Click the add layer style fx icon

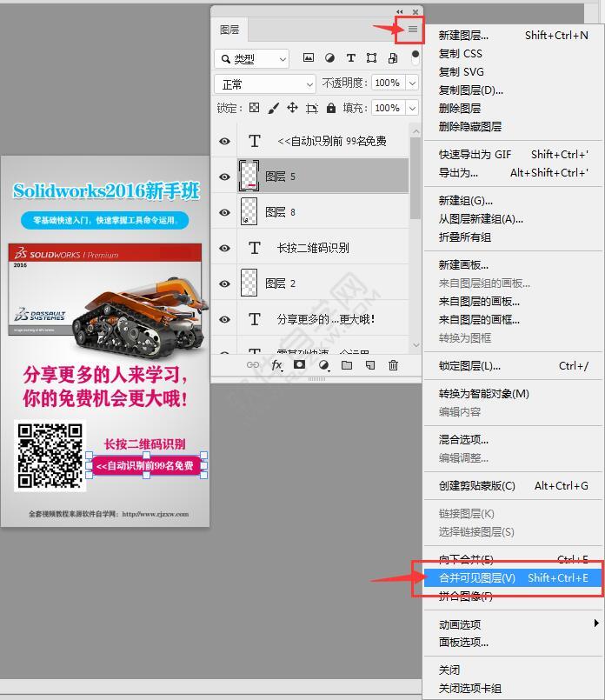[277, 365]
